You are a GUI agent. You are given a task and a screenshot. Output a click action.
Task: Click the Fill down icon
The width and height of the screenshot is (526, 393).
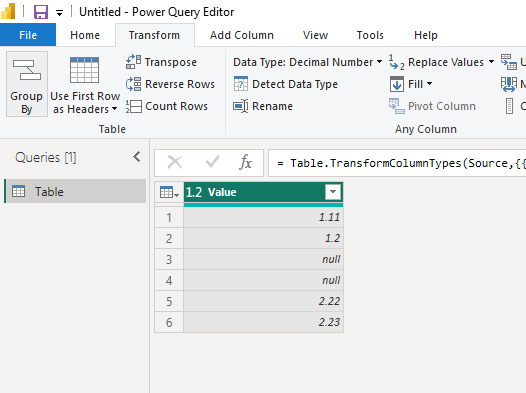click(x=397, y=84)
